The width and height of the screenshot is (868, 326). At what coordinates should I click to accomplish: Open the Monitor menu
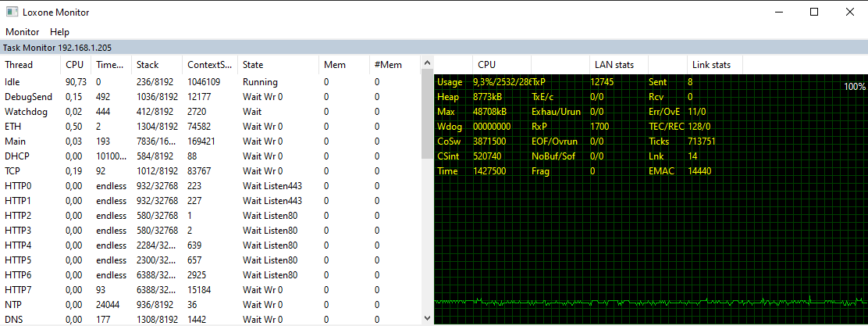coord(22,32)
